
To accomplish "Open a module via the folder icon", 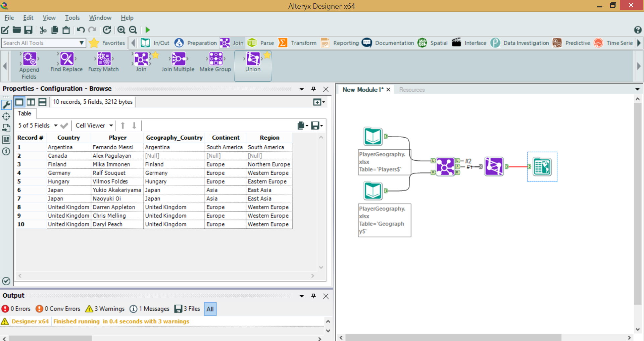I will click(17, 30).
